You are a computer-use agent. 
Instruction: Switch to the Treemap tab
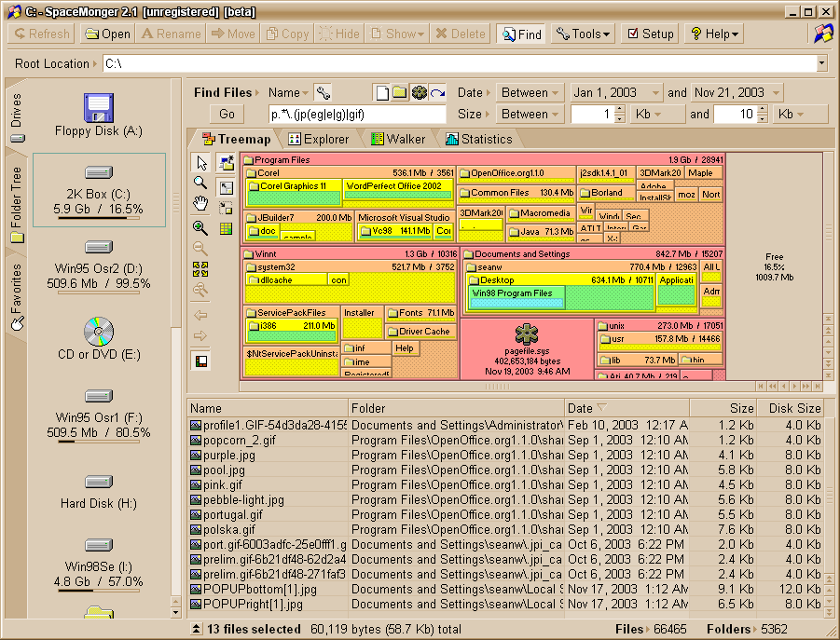(x=236, y=139)
